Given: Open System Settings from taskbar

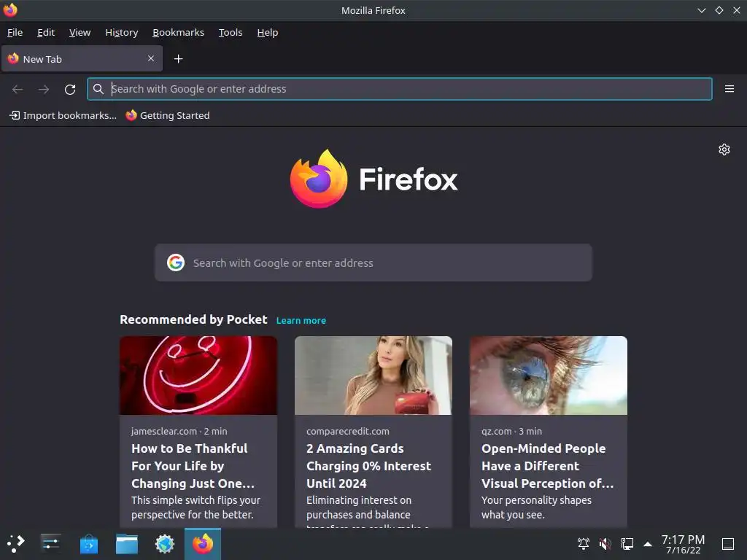Looking at the screenshot, I should (x=50, y=544).
